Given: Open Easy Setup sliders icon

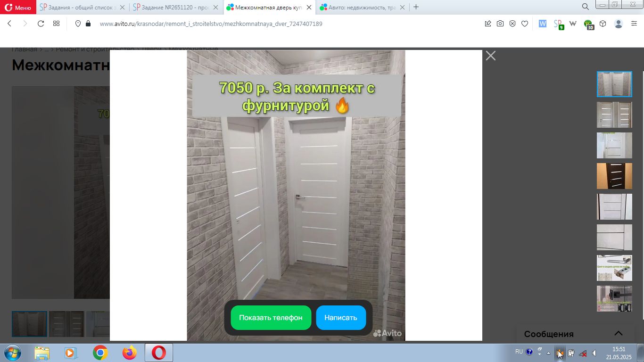Looking at the screenshot, I should point(634,24).
